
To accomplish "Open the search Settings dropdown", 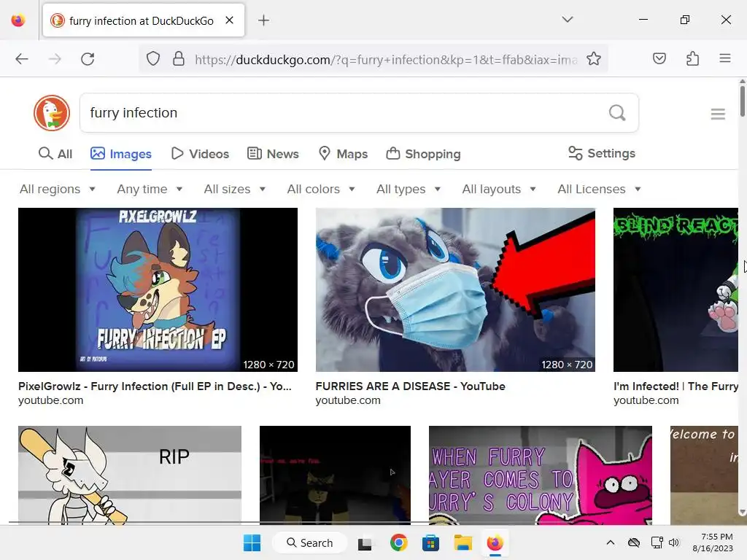I will coord(602,153).
